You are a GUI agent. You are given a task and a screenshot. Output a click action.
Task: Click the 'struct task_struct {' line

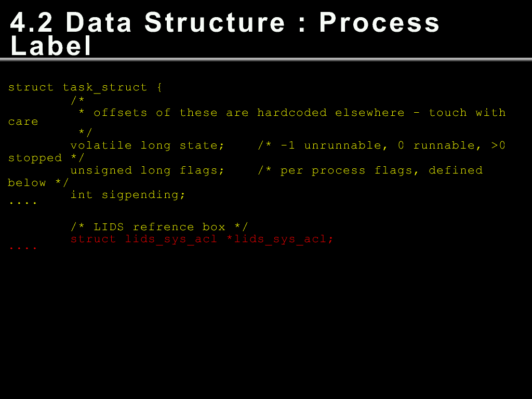85,87
